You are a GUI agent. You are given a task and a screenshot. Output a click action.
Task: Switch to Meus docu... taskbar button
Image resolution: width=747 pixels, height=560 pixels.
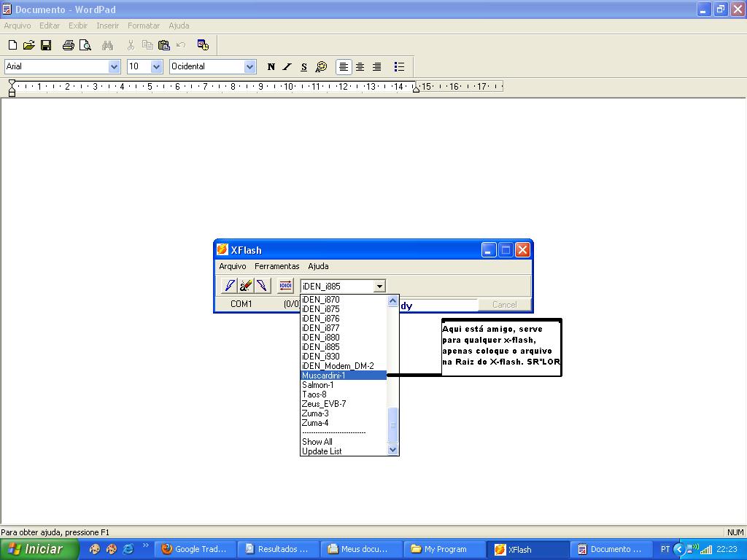[360, 550]
